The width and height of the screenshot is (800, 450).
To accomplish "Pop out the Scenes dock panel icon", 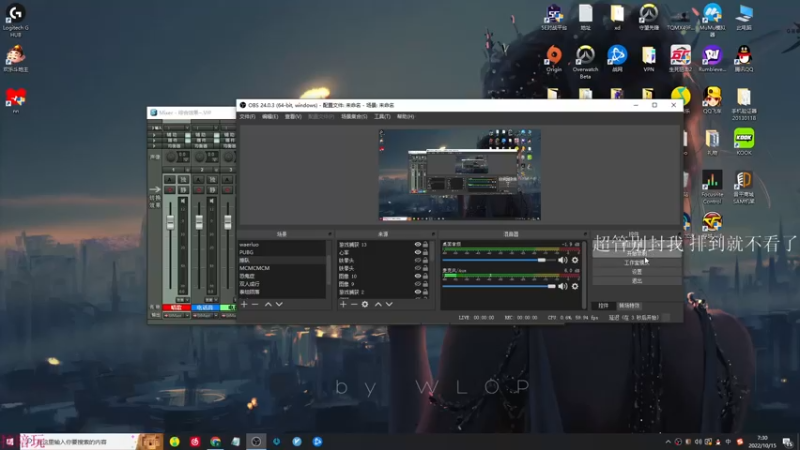I will pyautogui.click(x=330, y=234).
